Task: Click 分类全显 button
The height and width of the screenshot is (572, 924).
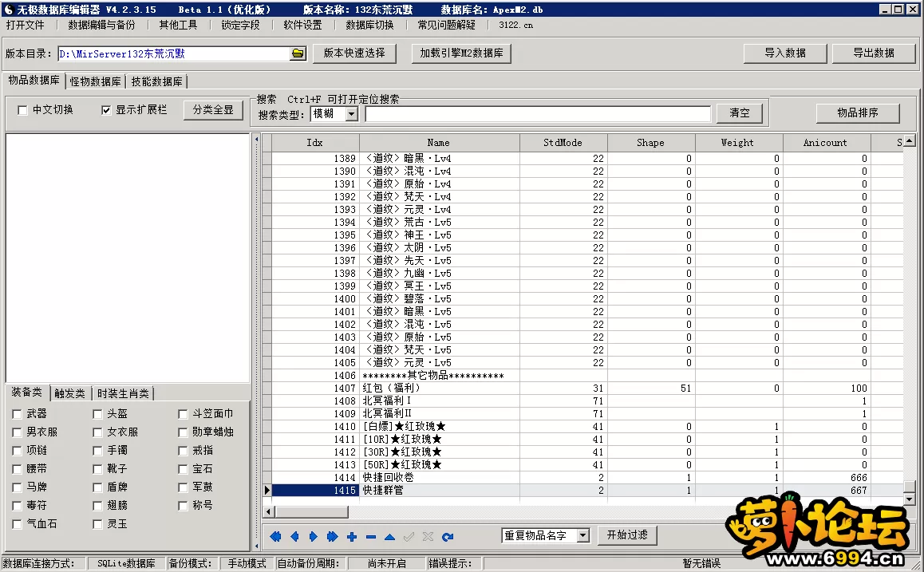Action: [x=213, y=110]
